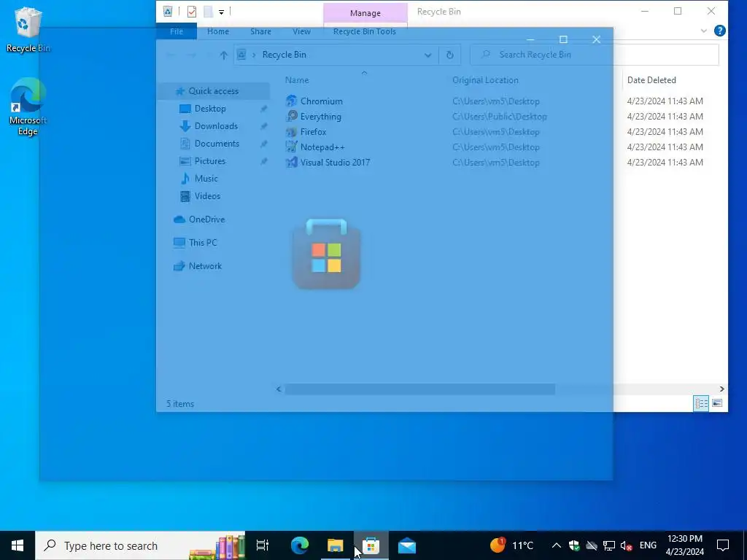Switch to the Share ribbon tab
The width and height of the screenshot is (747, 560).
click(260, 31)
